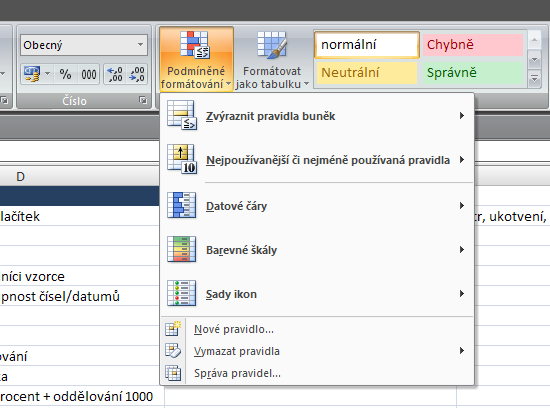The image size is (550, 408).
Task: Apply thousands separator 000 style
Action: [x=89, y=74]
